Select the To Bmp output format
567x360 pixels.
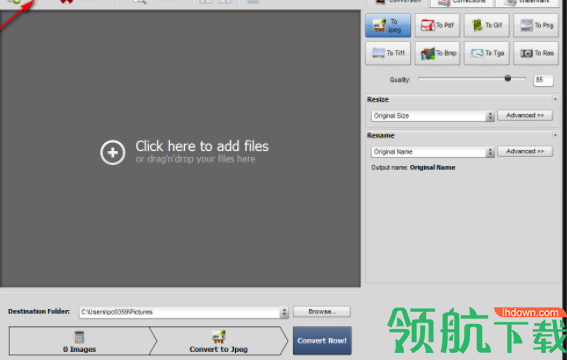pyautogui.click(x=437, y=53)
